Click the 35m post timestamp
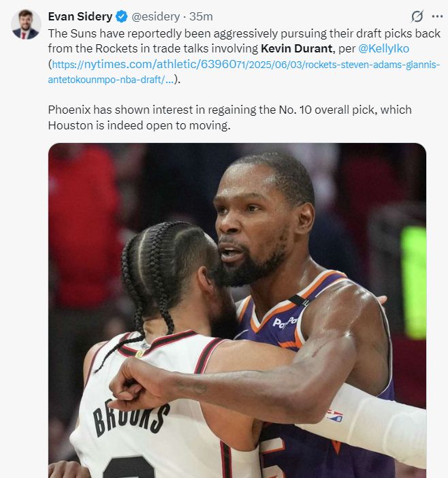Image resolution: width=448 pixels, height=478 pixels. click(201, 16)
